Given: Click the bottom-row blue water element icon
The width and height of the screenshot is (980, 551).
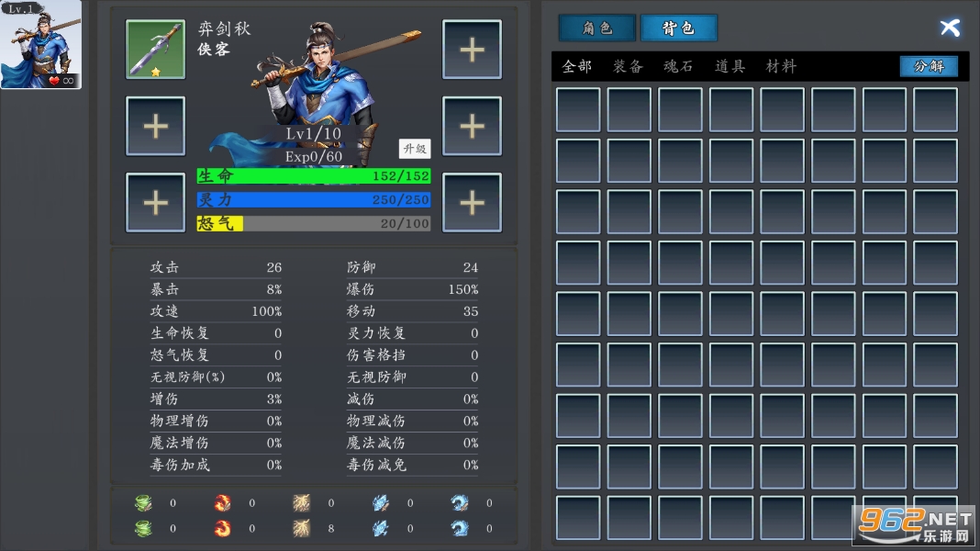Looking at the screenshot, I should [460, 528].
